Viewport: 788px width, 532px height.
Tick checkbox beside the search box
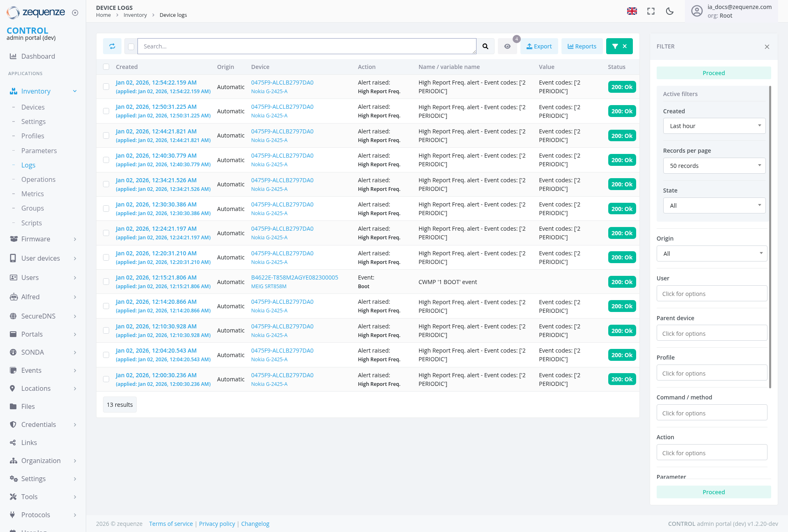tap(131, 47)
